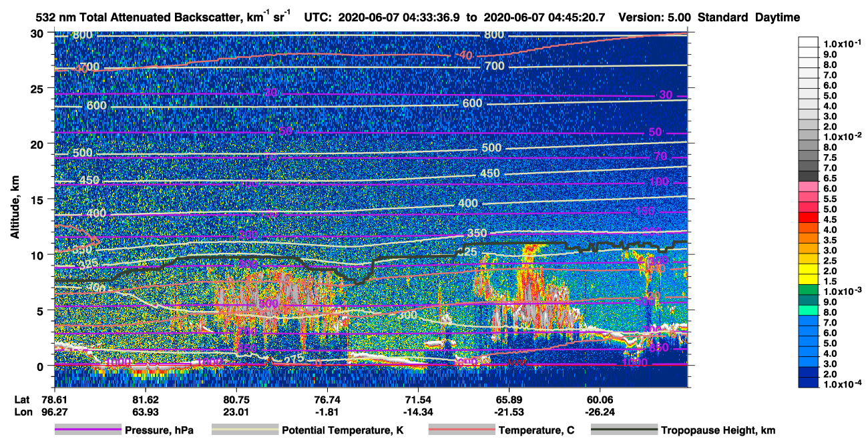Click the dark Tropopause Height legend line swatch
The height and width of the screenshot is (445, 868).
624,430
